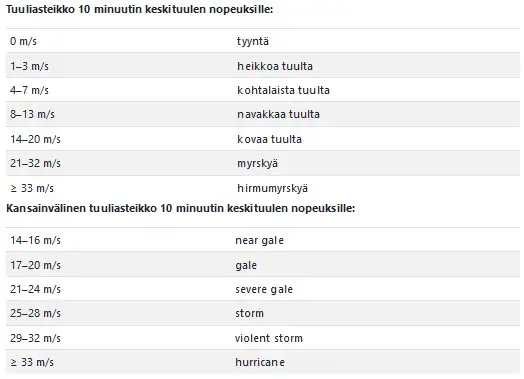Image resolution: width=524 pixels, height=379 pixels.
Task: Click the '17–20 m/s' gale row
Action: click(263, 265)
